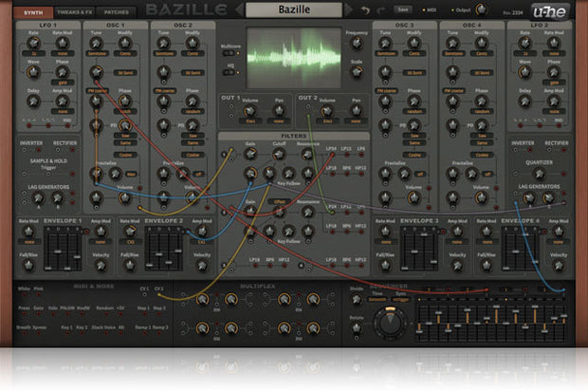Click the Gate output jack
Screen dimensions: 588x391
[38, 314]
